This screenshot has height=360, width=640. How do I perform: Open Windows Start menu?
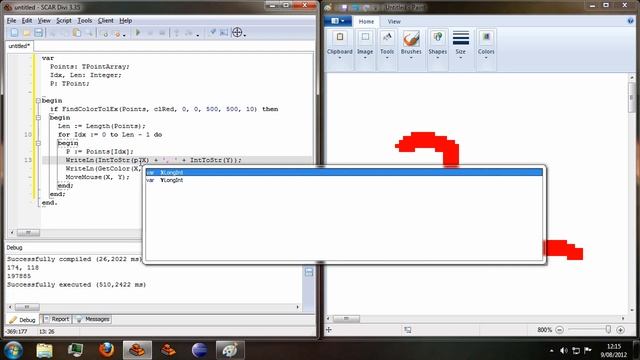pos(13,350)
